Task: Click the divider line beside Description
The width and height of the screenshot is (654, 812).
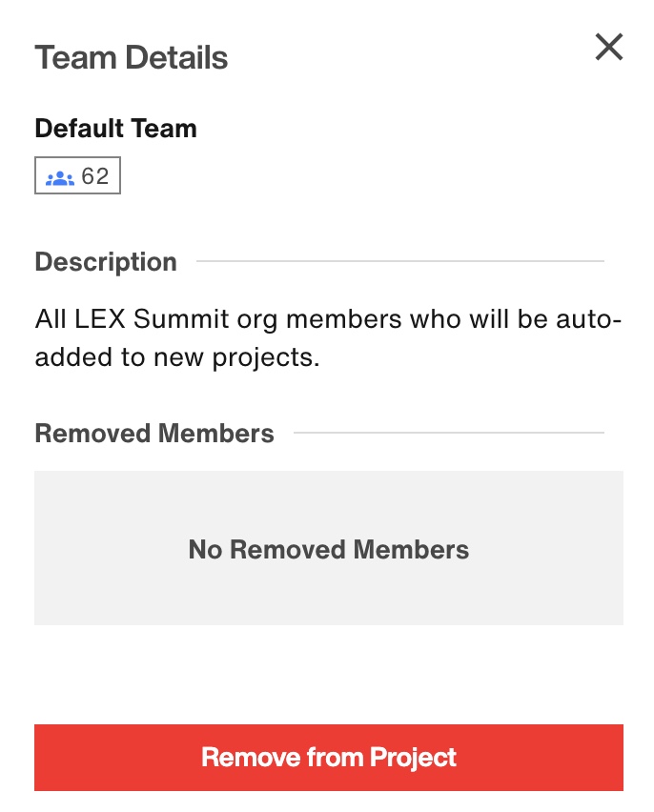Action: [x=400, y=261]
